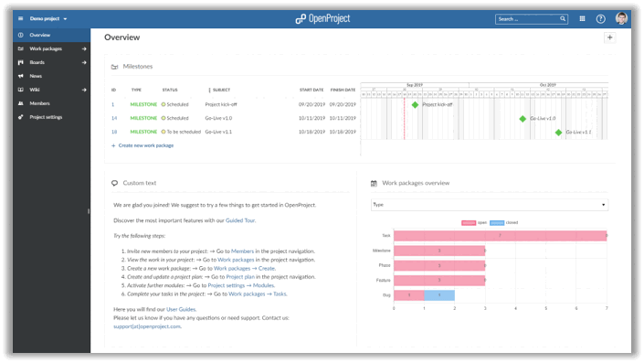Click the Milestone bar in the chart

click(439, 251)
